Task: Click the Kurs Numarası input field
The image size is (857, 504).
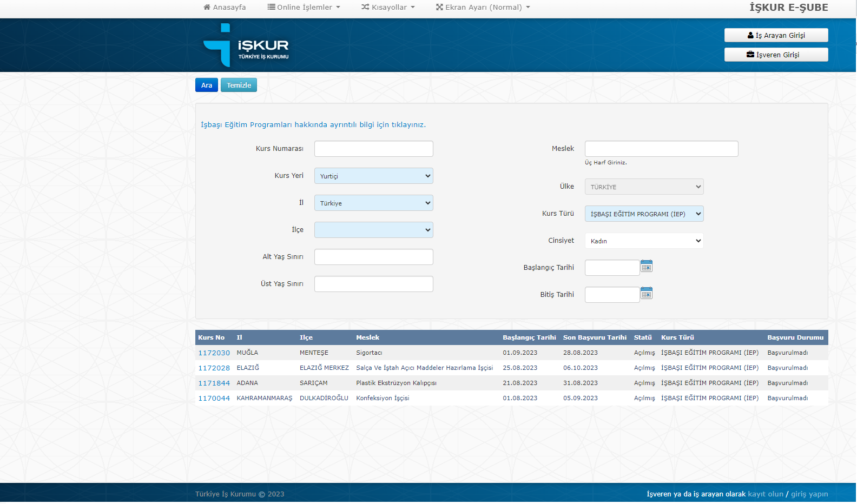Action: click(x=373, y=149)
